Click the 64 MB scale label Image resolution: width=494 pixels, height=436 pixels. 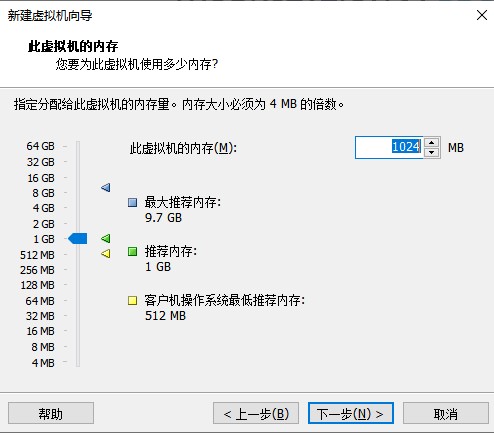click(x=40, y=301)
